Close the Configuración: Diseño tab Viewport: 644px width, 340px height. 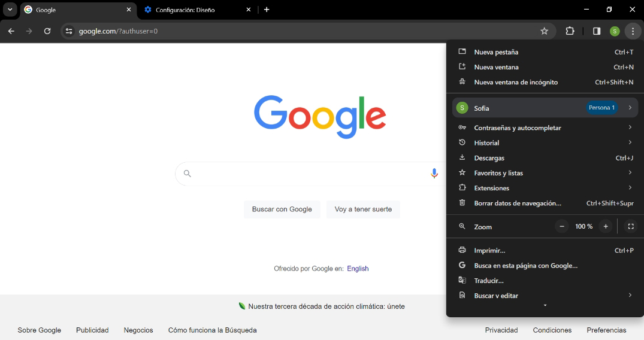(249, 10)
